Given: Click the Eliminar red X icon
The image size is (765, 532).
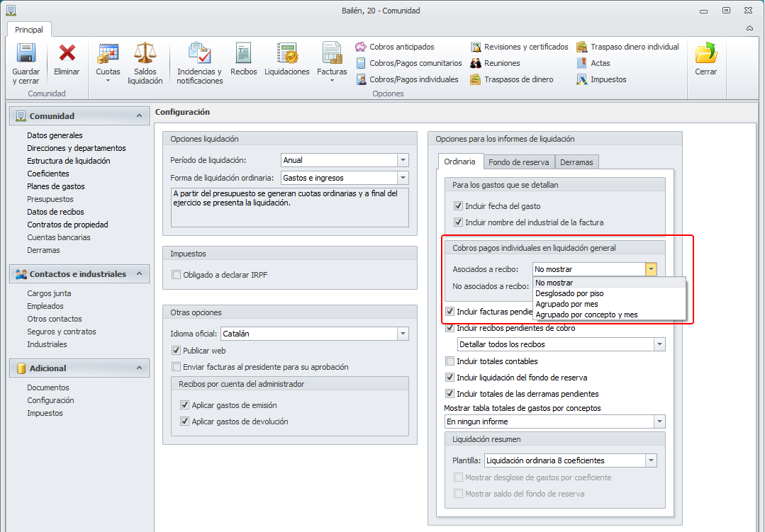Looking at the screenshot, I should (x=67, y=52).
